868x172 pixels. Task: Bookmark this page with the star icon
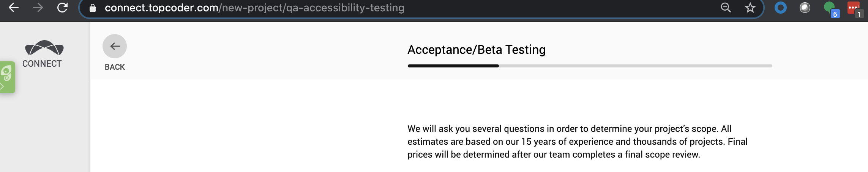[x=750, y=8]
